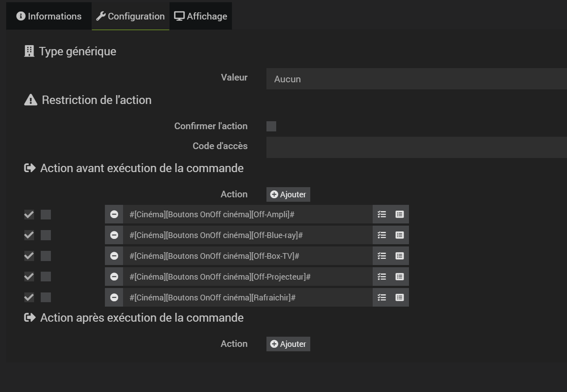The height and width of the screenshot is (392, 567).
Task: Enable the Confirmer l'action checkbox
Action: [270, 126]
